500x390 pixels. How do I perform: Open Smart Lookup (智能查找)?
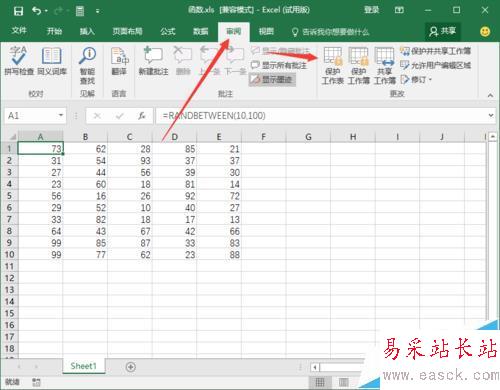pos(87,65)
